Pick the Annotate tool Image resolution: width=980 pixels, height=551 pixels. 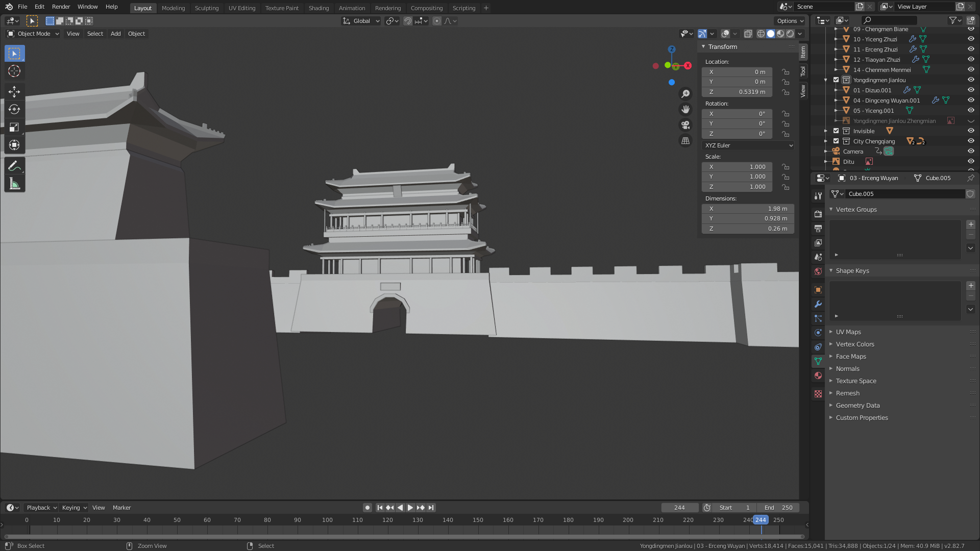pyautogui.click(x=14, y=165)
